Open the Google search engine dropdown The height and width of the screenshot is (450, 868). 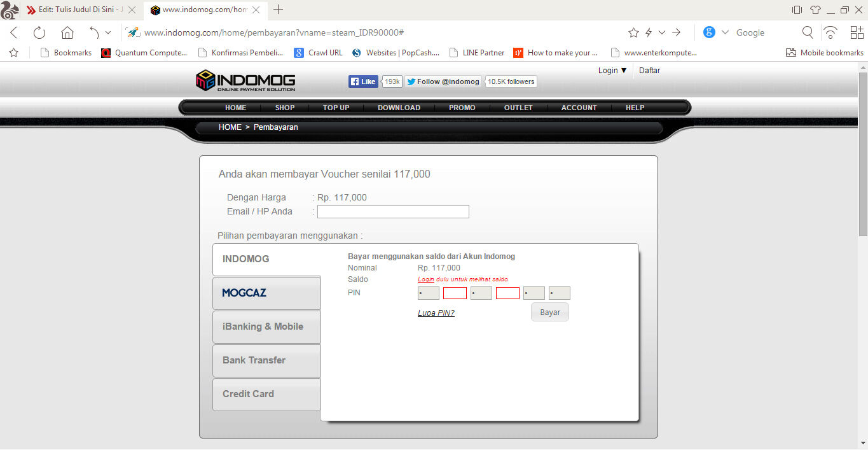coord(725,32)
